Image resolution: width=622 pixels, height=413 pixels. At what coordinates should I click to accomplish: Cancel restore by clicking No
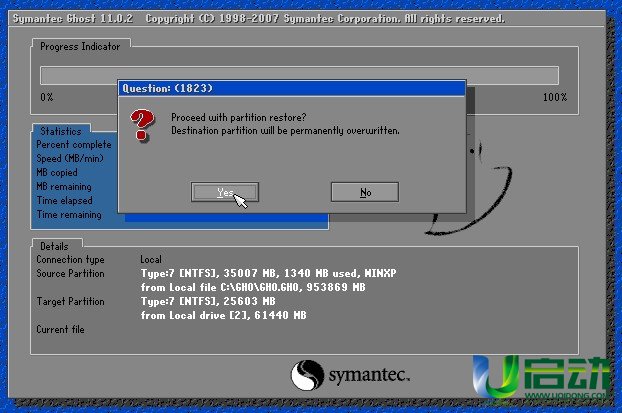[365, 192]
